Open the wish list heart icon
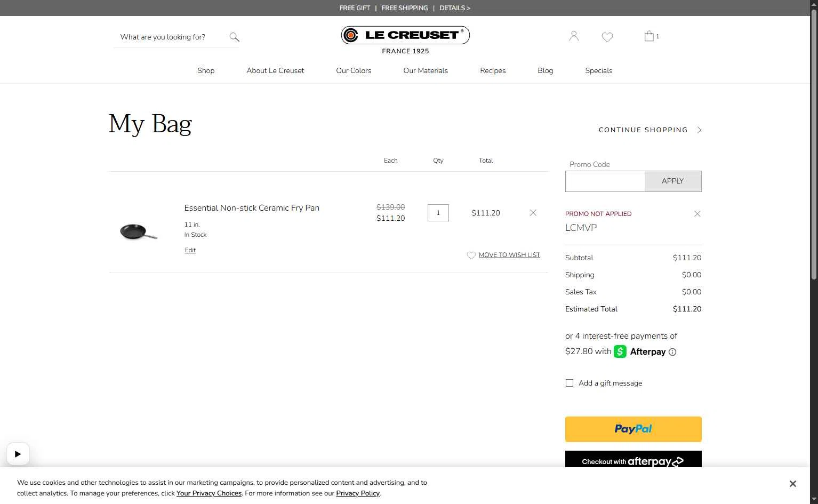Viewport: 818px width, 504px height. (x=607, y=37)
